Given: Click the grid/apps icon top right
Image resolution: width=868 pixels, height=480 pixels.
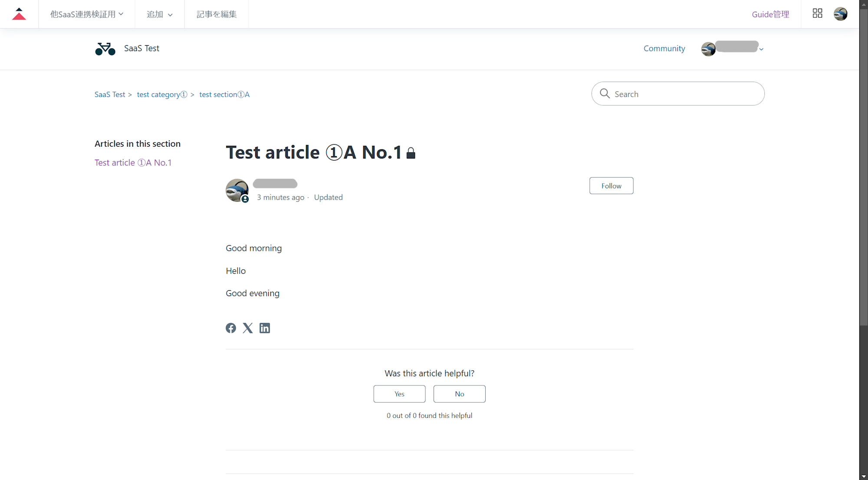Looking at the screenshot, I should 817,13.
